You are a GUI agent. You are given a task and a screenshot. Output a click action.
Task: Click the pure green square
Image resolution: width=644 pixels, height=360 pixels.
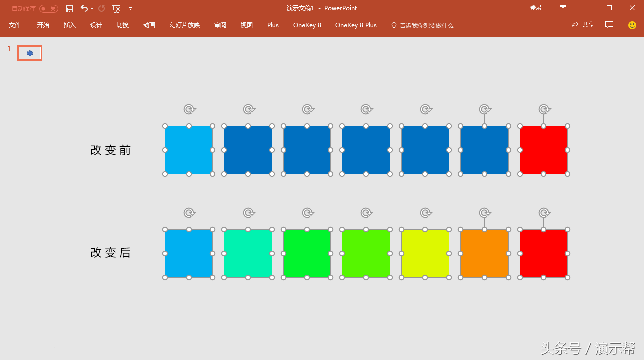coord(307,253)
